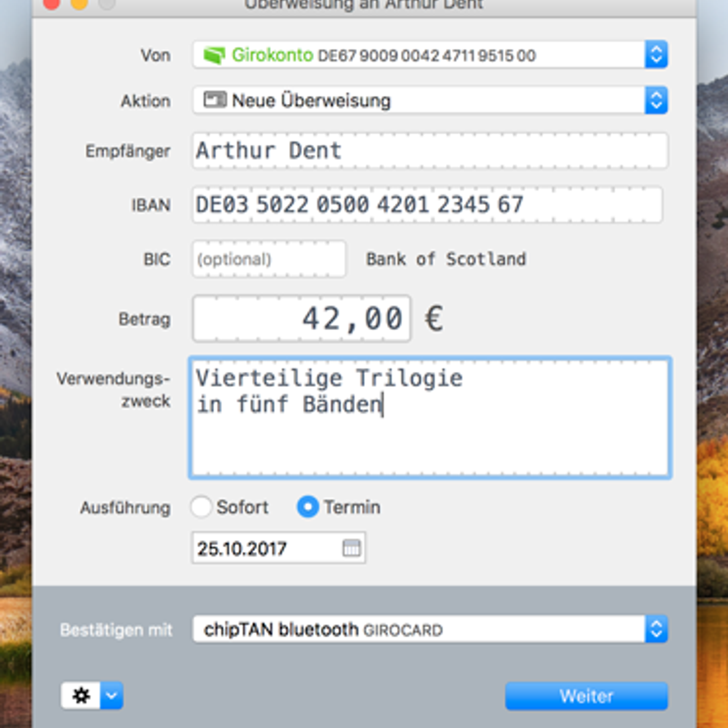Click the IBAN input field
728x728 pixels.
tap(427, 204)
